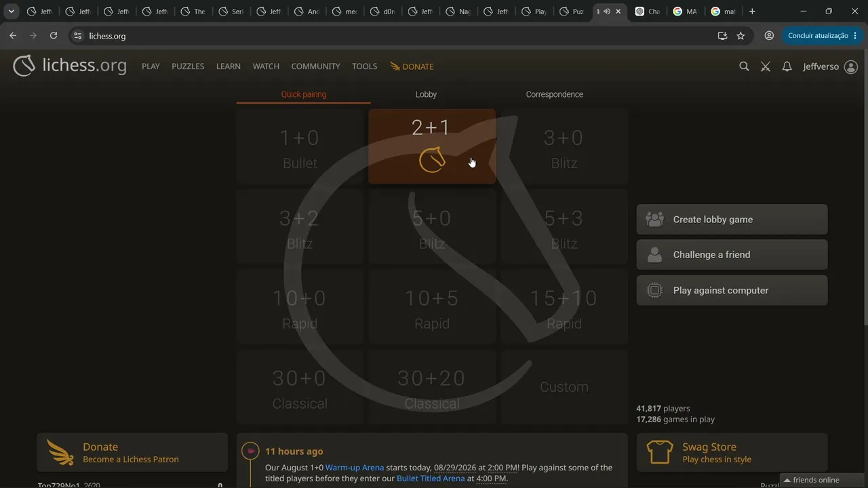This screenshot has height=488, width=868.
Task: Start a 10+5 Rapid game
Action: pos(432,307)
